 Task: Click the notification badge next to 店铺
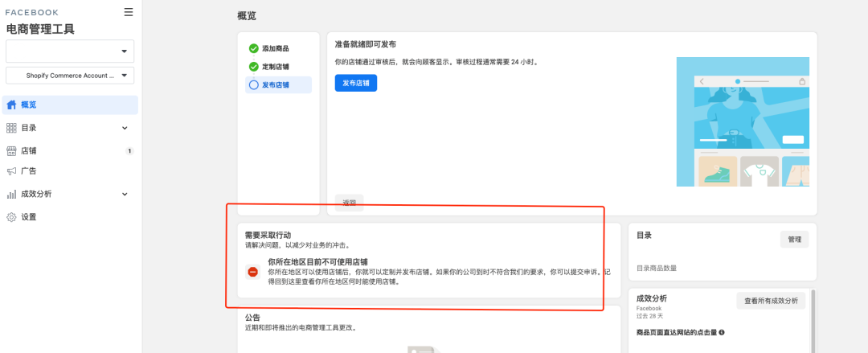point(129,150)
